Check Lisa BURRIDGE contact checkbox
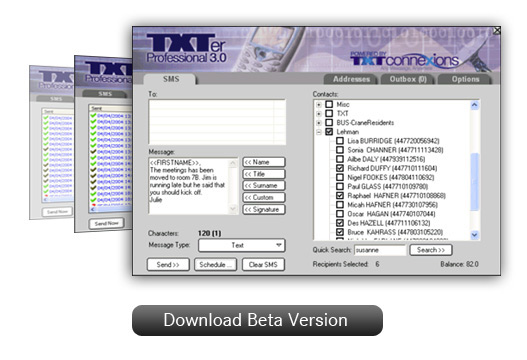 pos(340,141)
